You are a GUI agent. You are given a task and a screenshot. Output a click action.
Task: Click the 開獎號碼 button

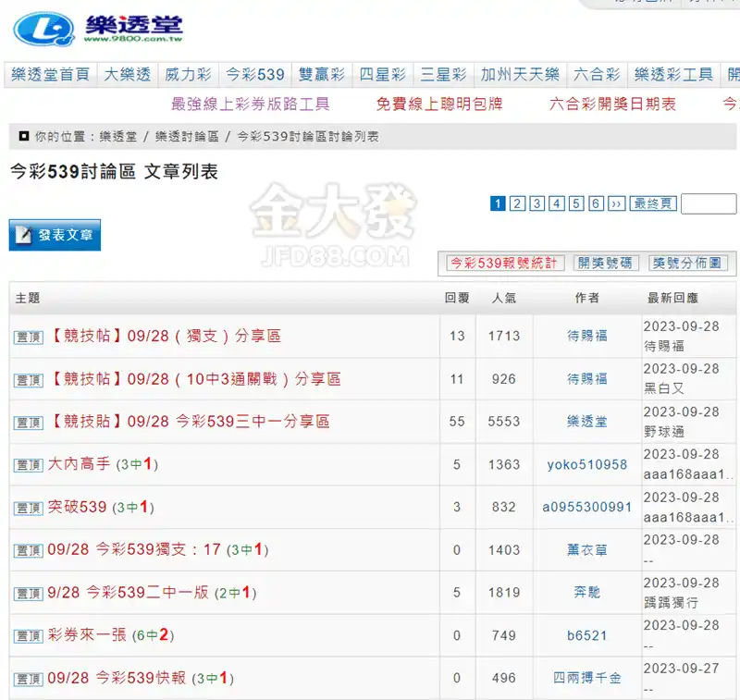(x=606, y=263)
